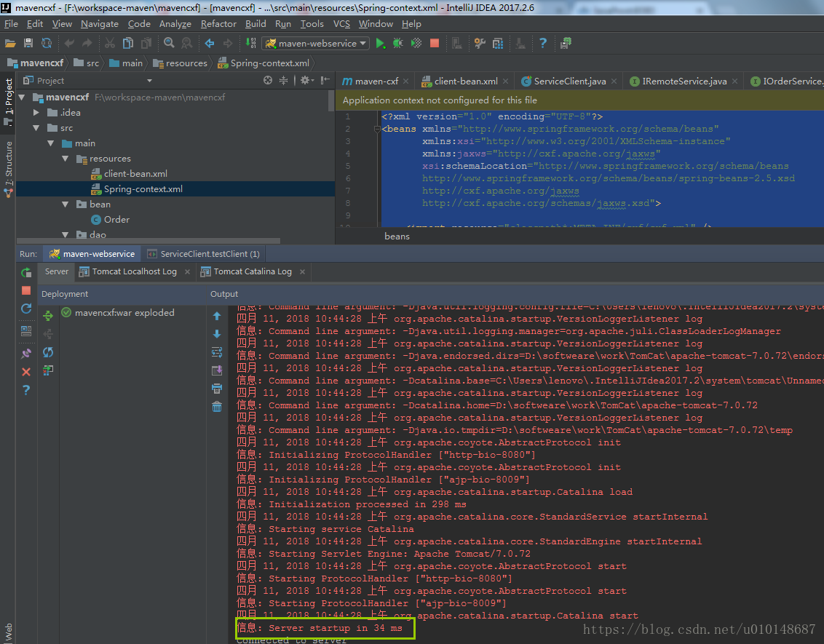Click the Synchronize toolbar icon
This screenshot has width=824, height=644.
click(x=47, y=44)
